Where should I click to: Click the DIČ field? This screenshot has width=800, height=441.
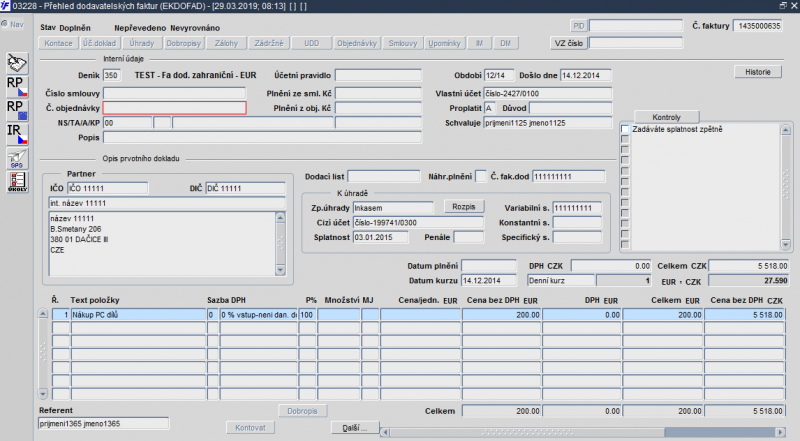point(245,188)
